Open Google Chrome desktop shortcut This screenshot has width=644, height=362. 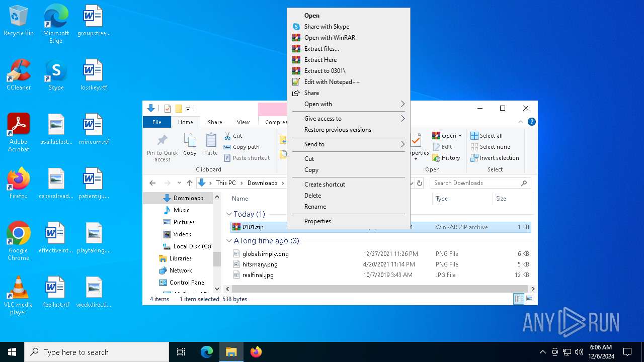(19, 241)
